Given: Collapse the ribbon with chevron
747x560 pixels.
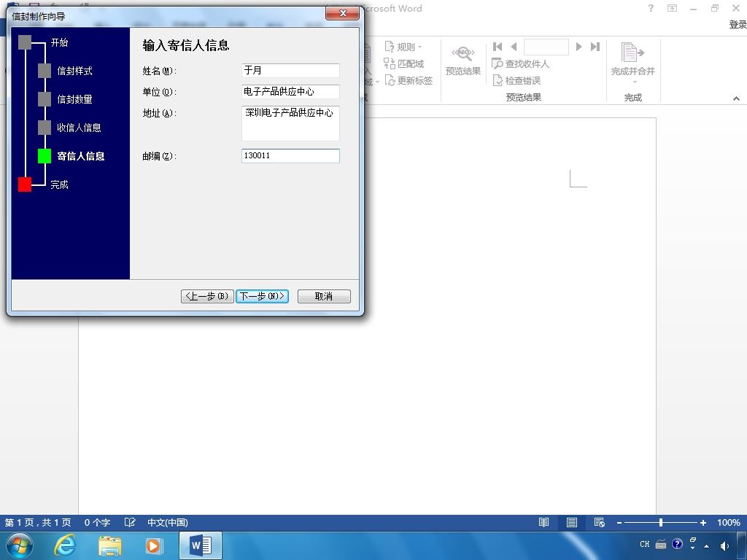Looking at the screenshot, I should [x=736, y=98].
